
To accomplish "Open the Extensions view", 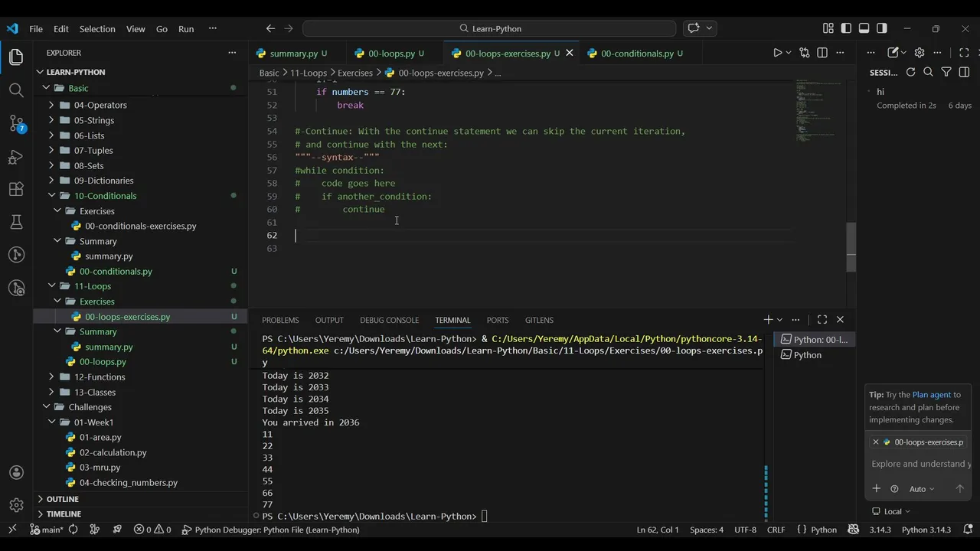I will coord(16,189).
